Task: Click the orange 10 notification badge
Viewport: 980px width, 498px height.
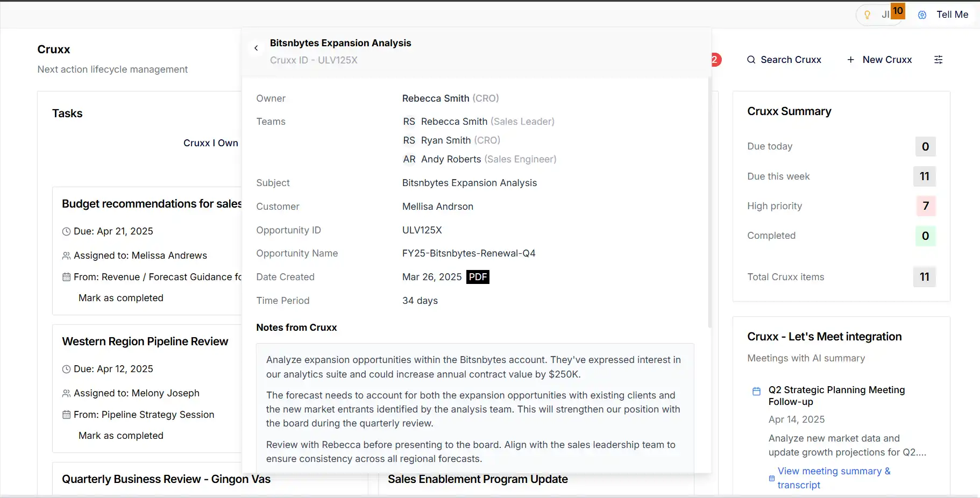Action: 898,11
